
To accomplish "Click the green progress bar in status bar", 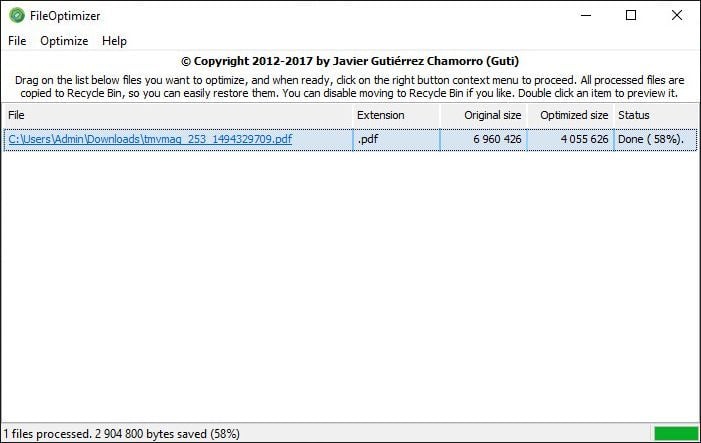I will [x=676, y=433].
